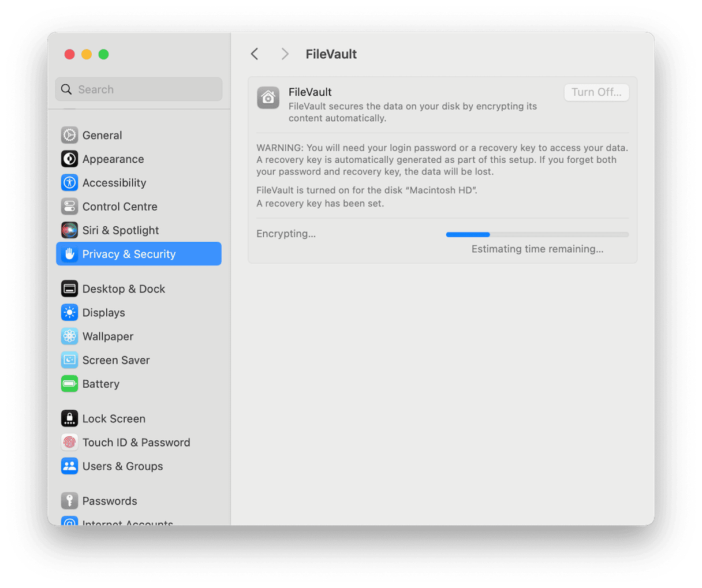Go back using the left chevron
The width and height of the screenshot is (702, 588).
click(x=255, y=54)
